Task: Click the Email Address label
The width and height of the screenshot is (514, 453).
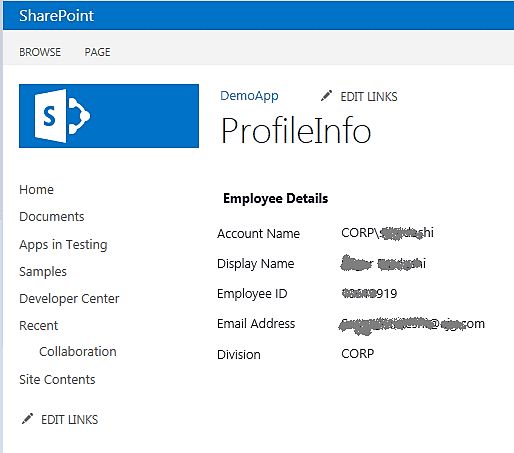Action: click(256, 324)
